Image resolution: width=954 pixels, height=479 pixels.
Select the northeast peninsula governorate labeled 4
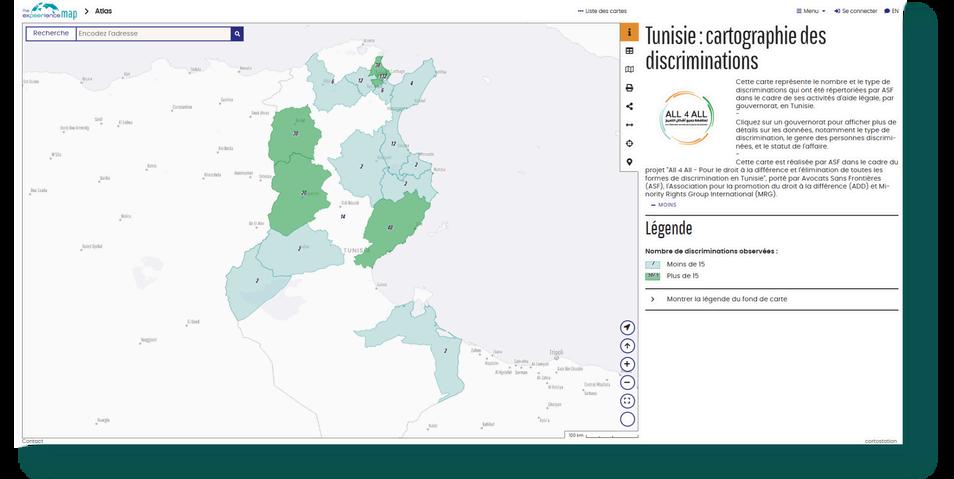(411, 83)
